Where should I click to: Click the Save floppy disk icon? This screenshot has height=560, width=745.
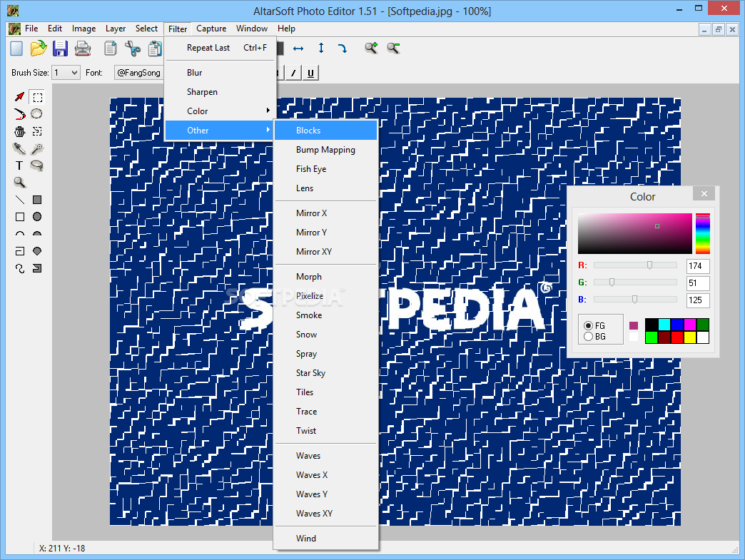(61, 49)
